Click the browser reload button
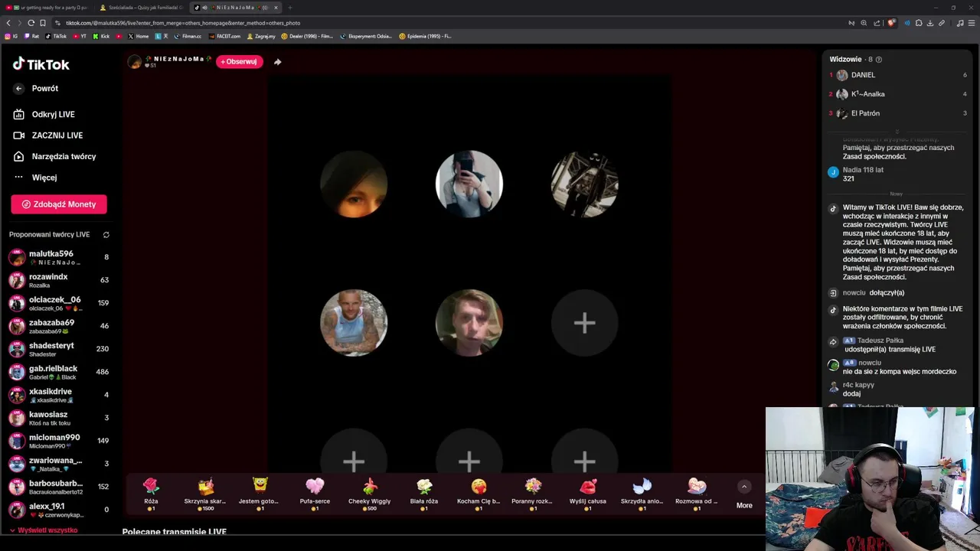The width and height of the screenshot is (980, 551). coord(31,23)
